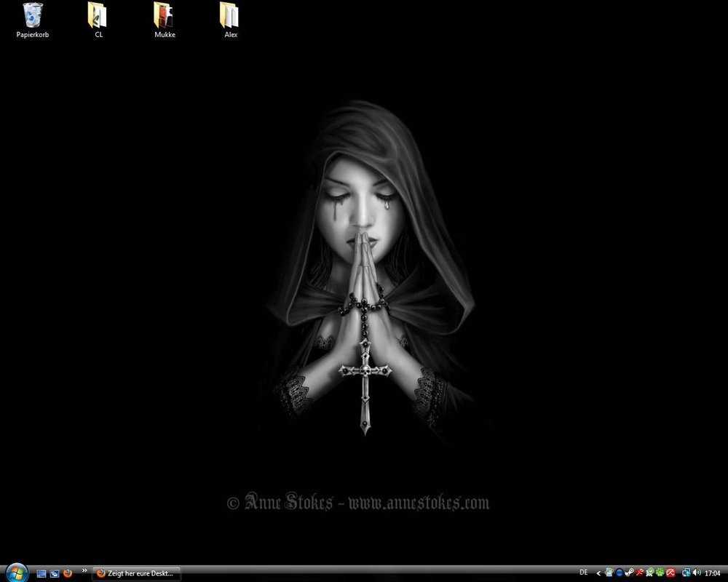This screenshot has height=582, width=728.
Task: Expand Quick Launch overflow chevron
Action: click(84, 570)
